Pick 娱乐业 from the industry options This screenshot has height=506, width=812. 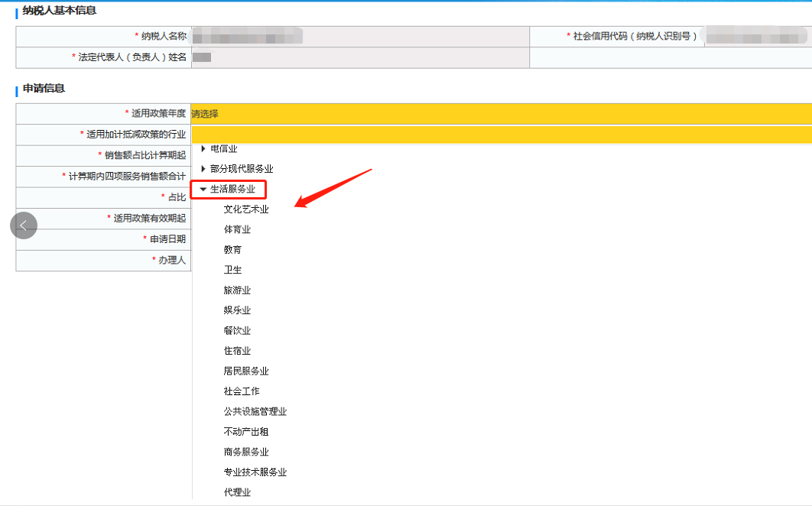(x=237, y=310)
